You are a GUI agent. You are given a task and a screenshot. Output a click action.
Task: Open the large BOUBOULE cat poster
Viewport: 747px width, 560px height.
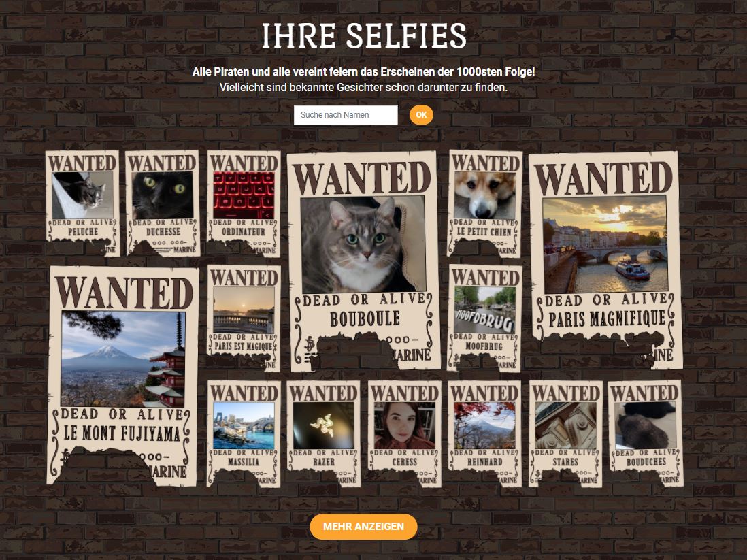click(363, 261)
